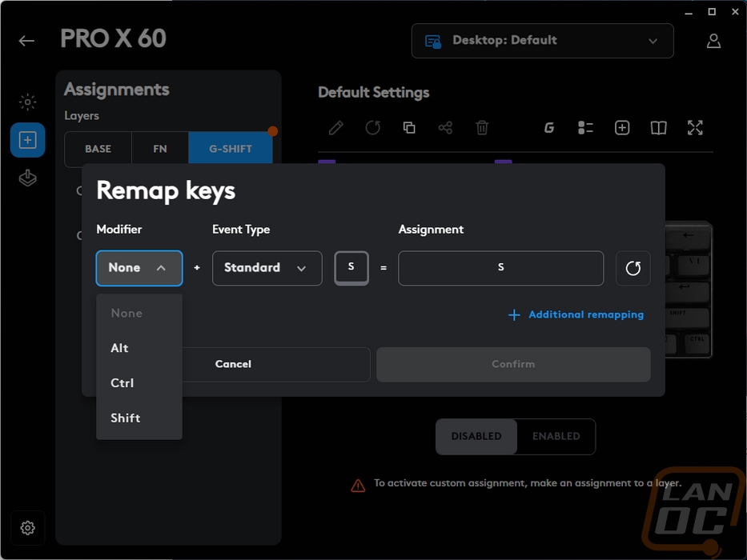Click Additional remapping link

point(576,314)
